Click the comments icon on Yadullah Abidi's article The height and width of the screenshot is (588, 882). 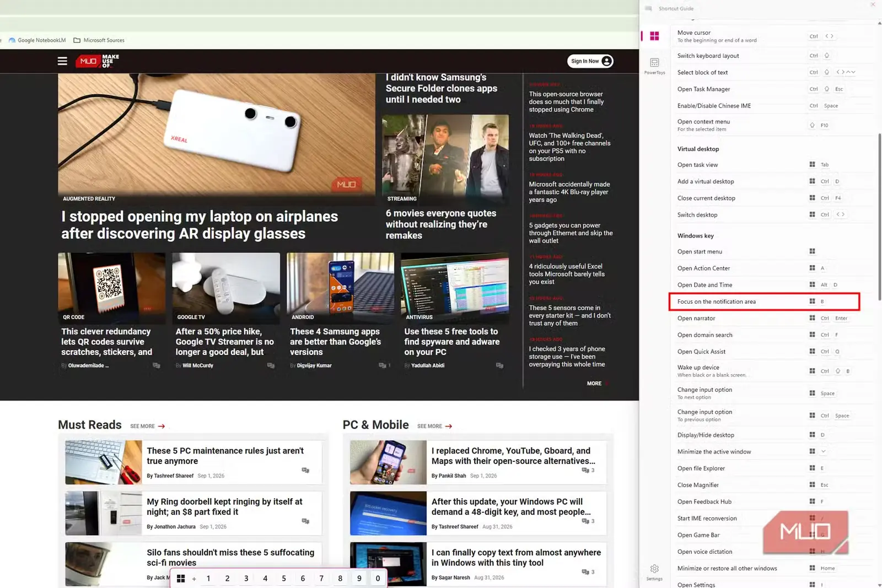(499, 365)
